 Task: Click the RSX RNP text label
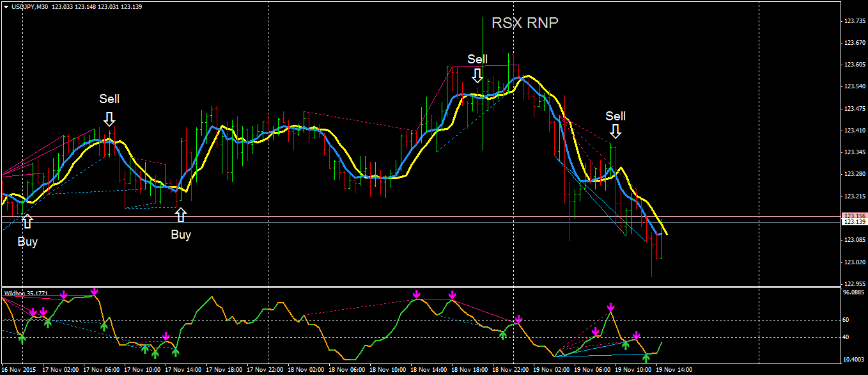(x=523, y=24)
